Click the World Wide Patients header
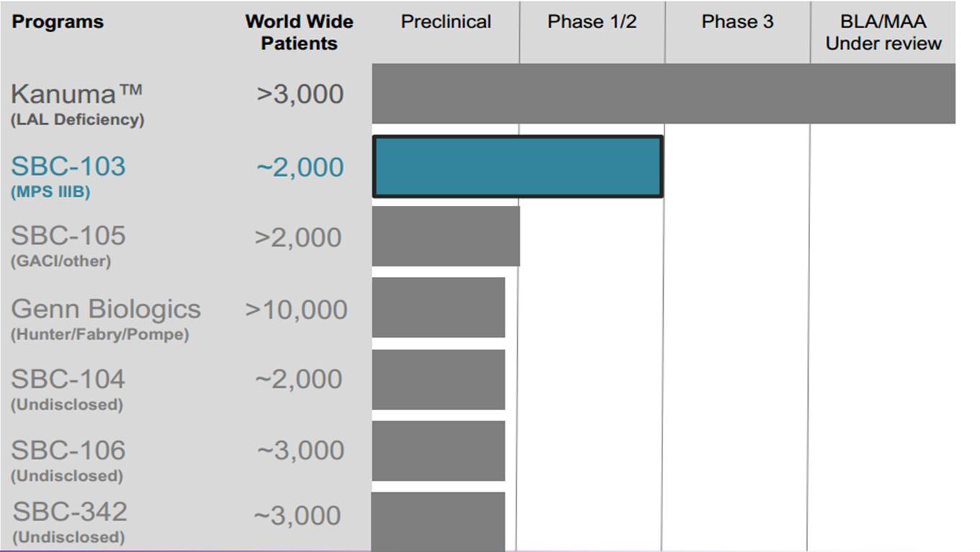 (299, 32)
